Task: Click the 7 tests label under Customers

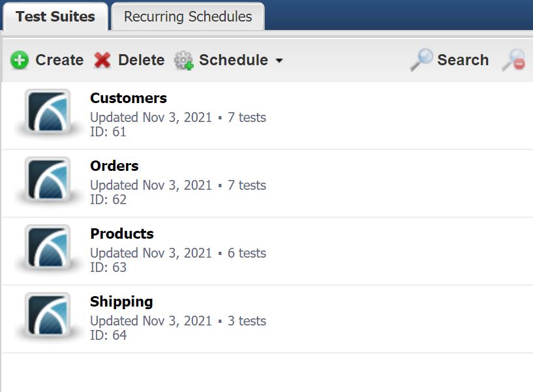Action: [248, 118]
